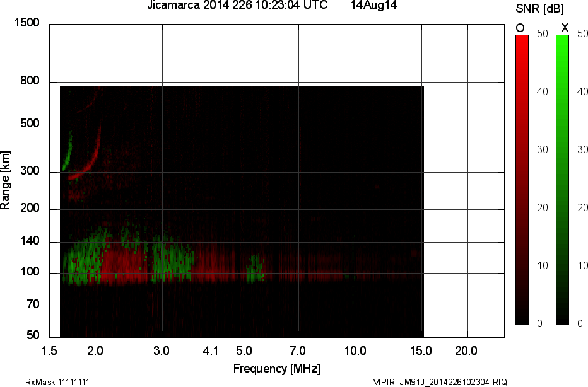Click the frequency tick label '10.0'
Screen dimensions: 588x387
[355, 351]
